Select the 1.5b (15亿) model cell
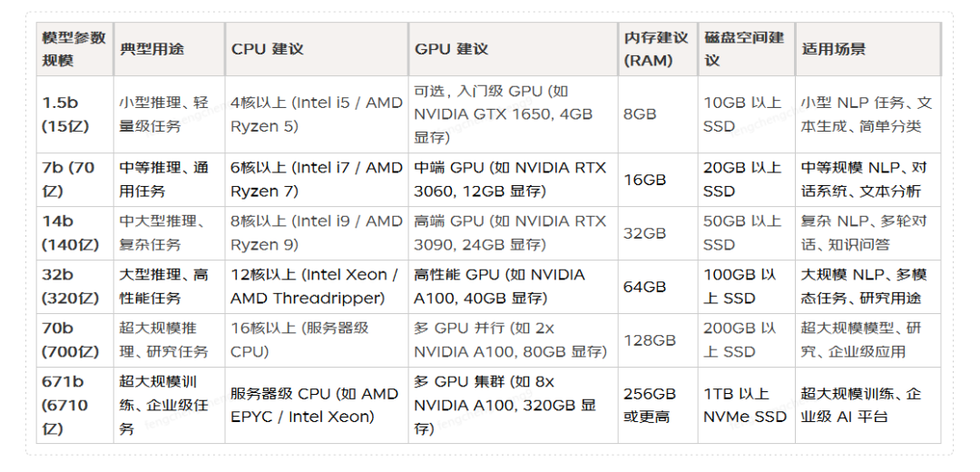980x472 pixels. 65,114
